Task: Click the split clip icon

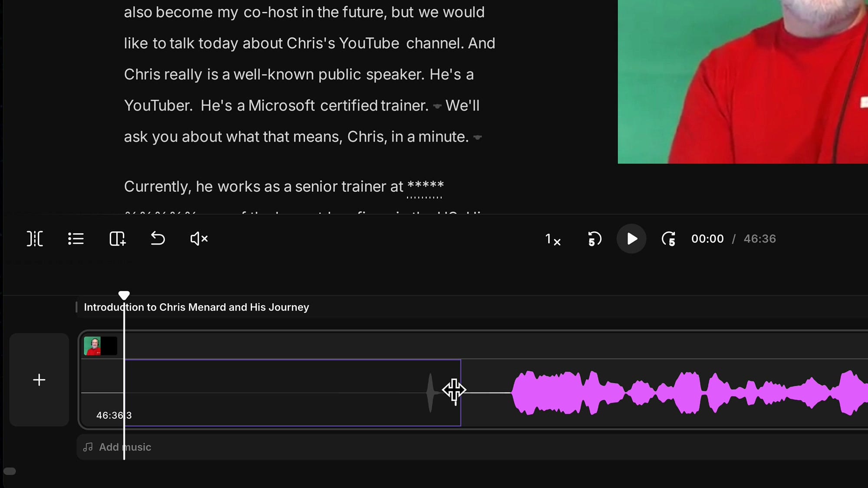Action: (x=35, y=239)
